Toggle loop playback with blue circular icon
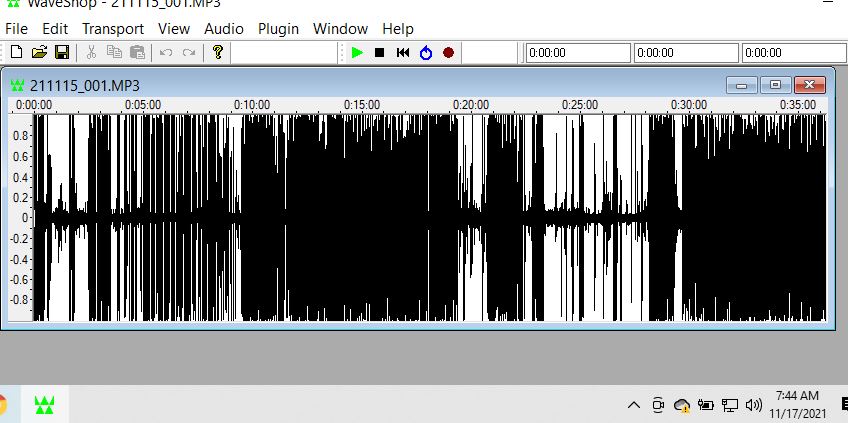The image size is (848, 423). click(x=426, y=52)
